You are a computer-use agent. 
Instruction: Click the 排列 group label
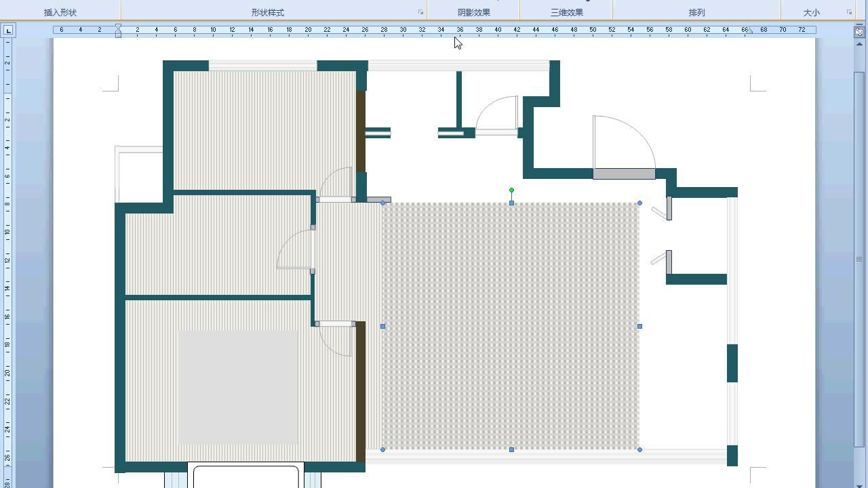pyautogui.click(x=696, y=12)
